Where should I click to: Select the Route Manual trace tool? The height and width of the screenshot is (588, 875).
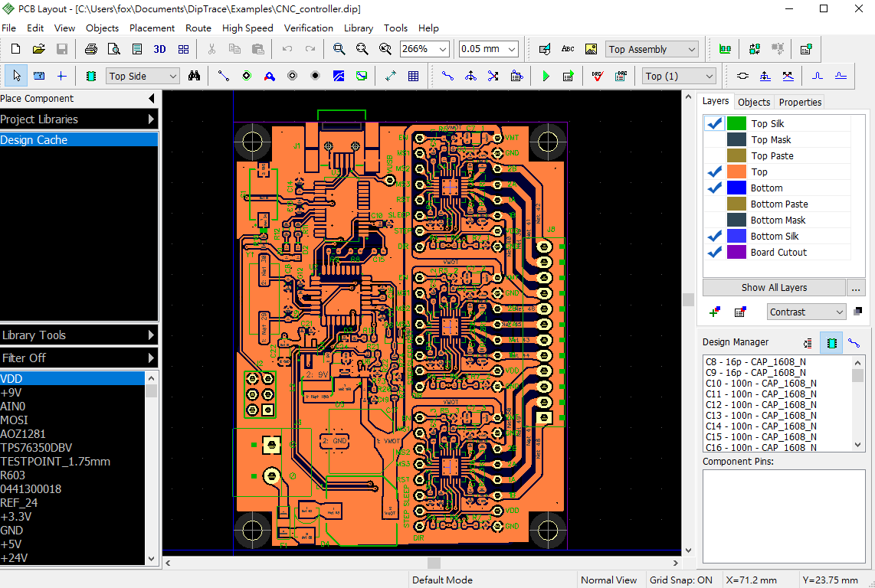pyautogui.click(x=447, y=76)
